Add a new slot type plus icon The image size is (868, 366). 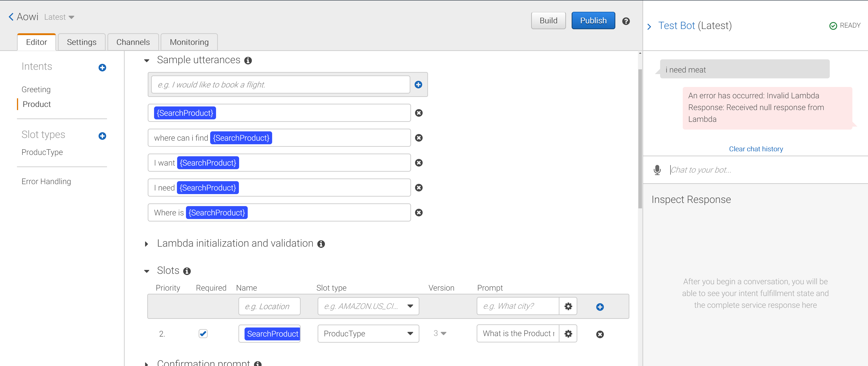pos(102,136)
